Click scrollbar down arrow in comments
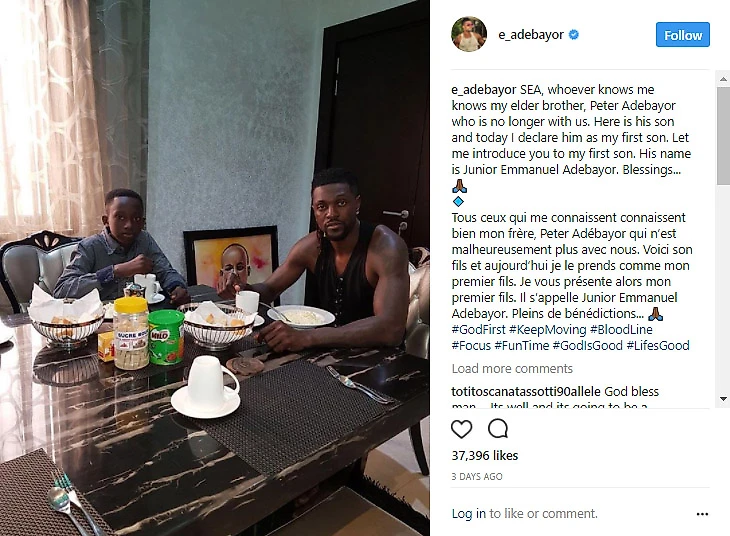 tap(723, 399)
